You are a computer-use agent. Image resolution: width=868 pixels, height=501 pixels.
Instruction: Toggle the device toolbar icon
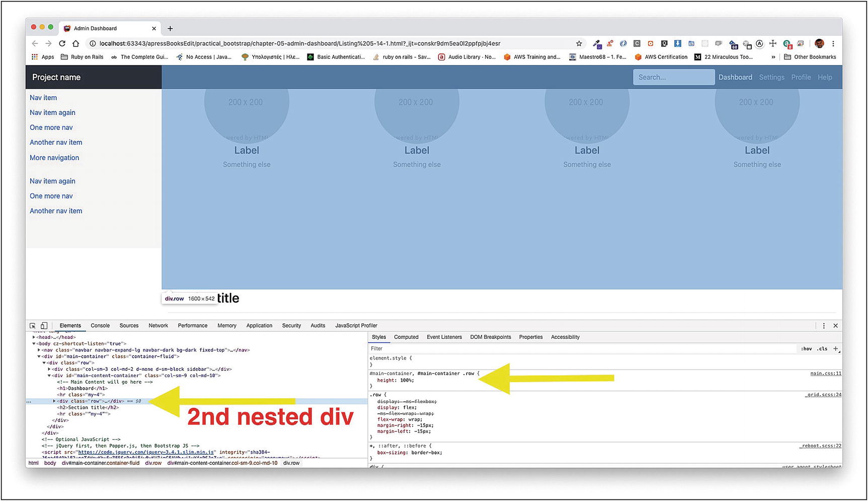[x=44, y=326]
